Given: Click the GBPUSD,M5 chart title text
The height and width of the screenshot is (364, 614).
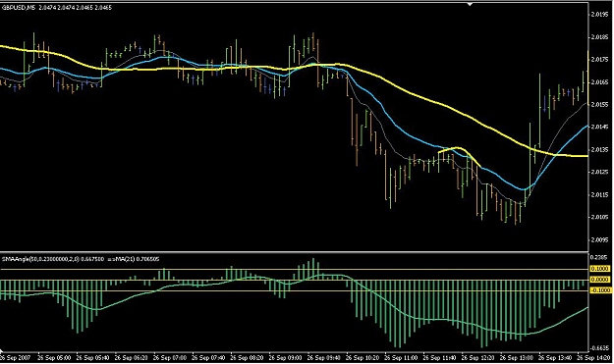Looking at the screenshot, I should [19, 8].
